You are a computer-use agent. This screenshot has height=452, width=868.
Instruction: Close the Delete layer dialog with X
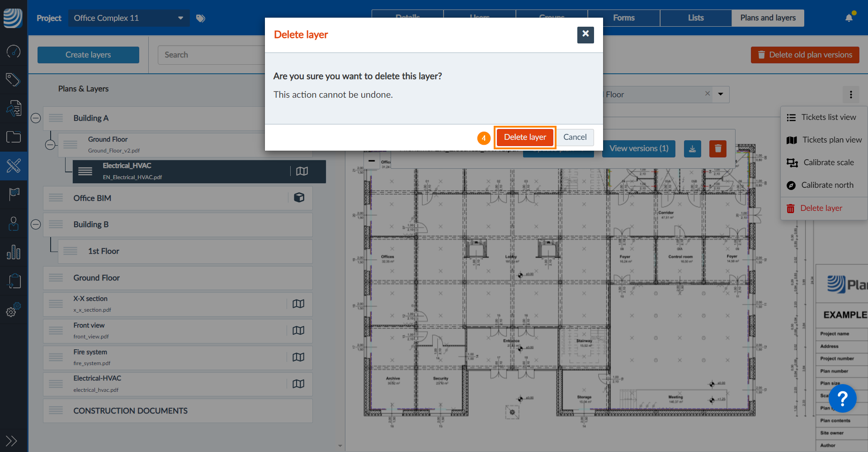tap(585, 34)
